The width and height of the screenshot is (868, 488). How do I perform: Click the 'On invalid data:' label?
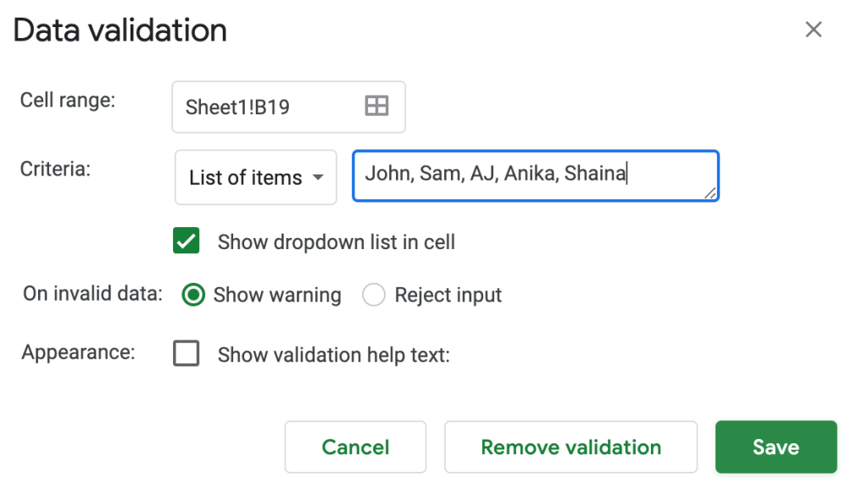(x=92, y=294)
